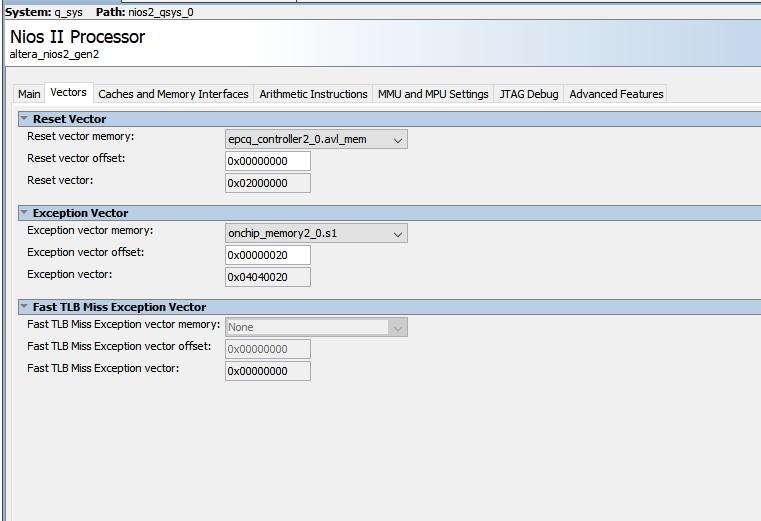Click the Reset vector value 0x02000000

pos(268,183)
